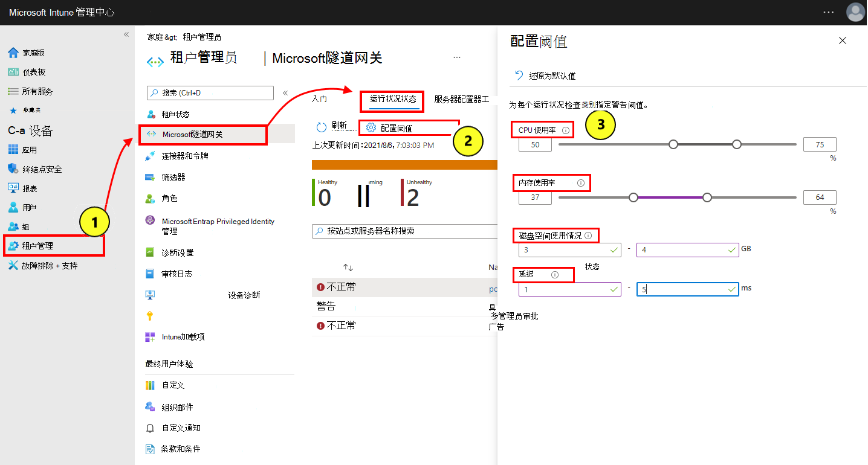Click the 租户状态 icon in menu
868x465 pixels.
[x=150, y=114]
